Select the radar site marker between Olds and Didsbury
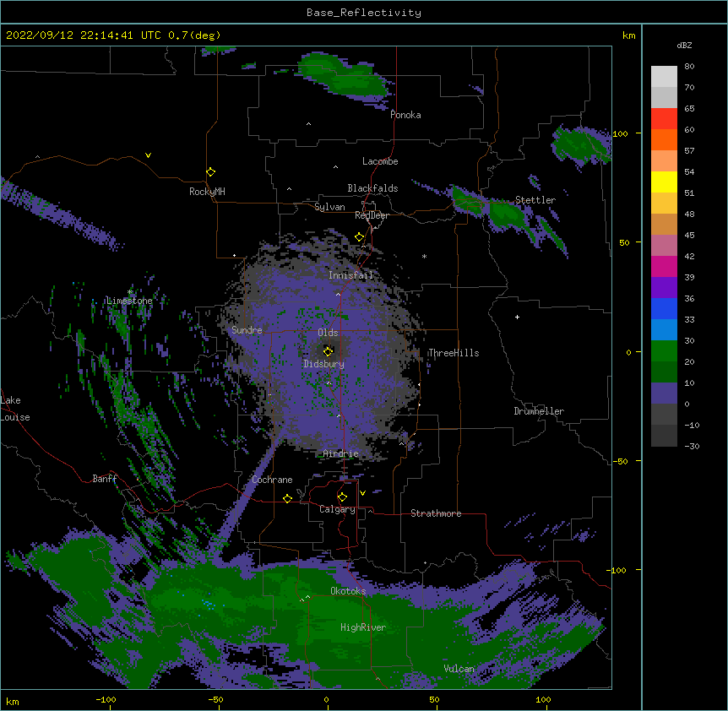The image size is (728, 711). pos(329,351)
